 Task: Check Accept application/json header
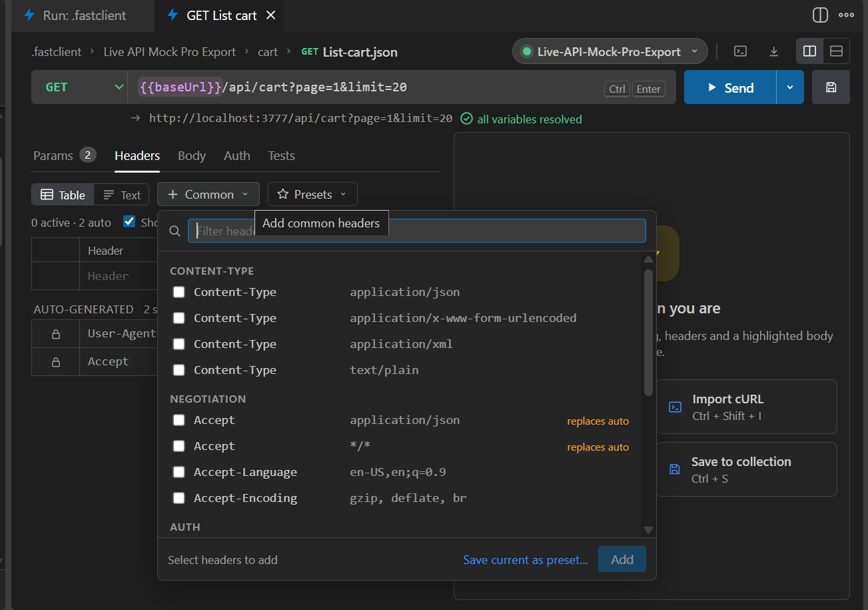(x=179, y=420)
